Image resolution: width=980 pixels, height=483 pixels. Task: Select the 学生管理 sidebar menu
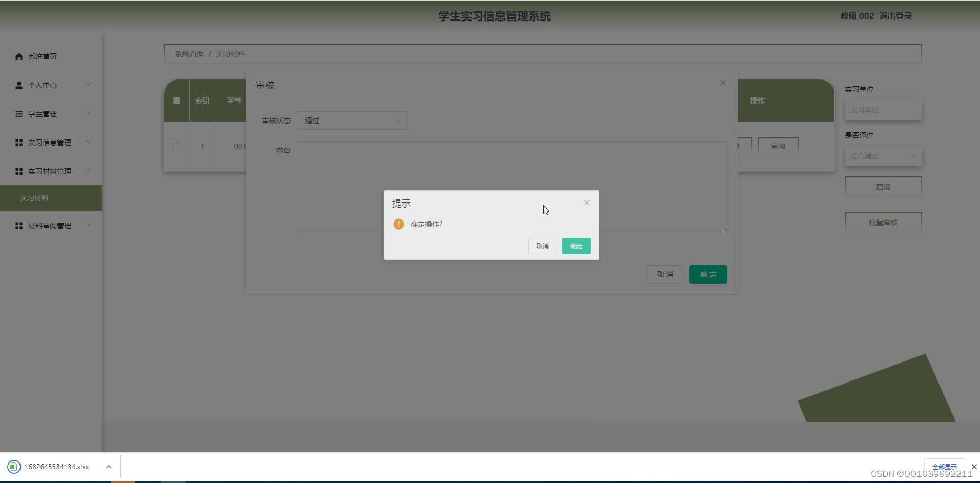coord(51,114)
